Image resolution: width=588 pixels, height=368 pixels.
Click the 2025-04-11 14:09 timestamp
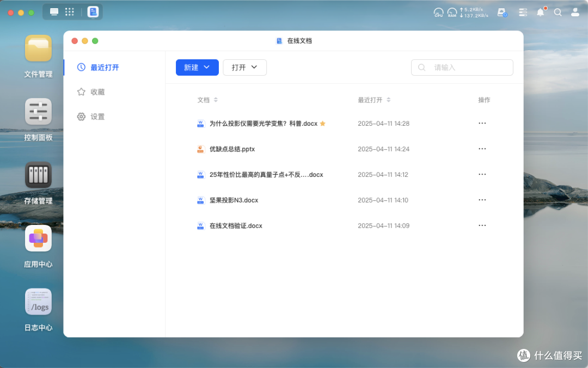(384, 225)
